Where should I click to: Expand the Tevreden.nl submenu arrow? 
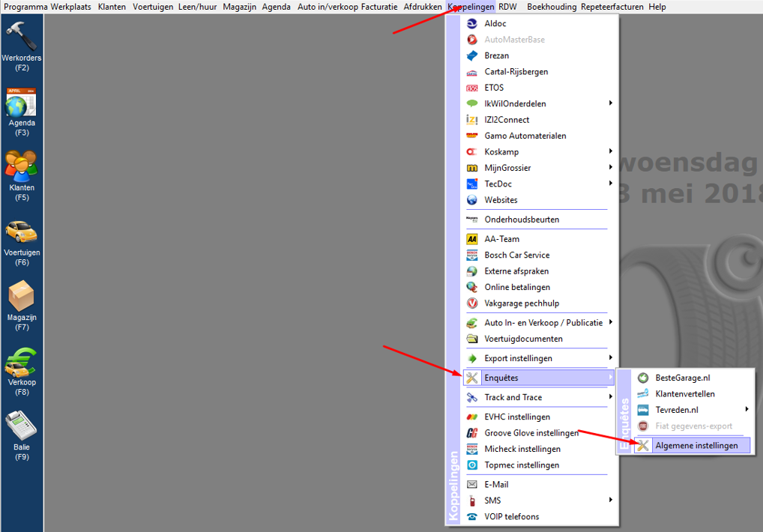[747, 409]
